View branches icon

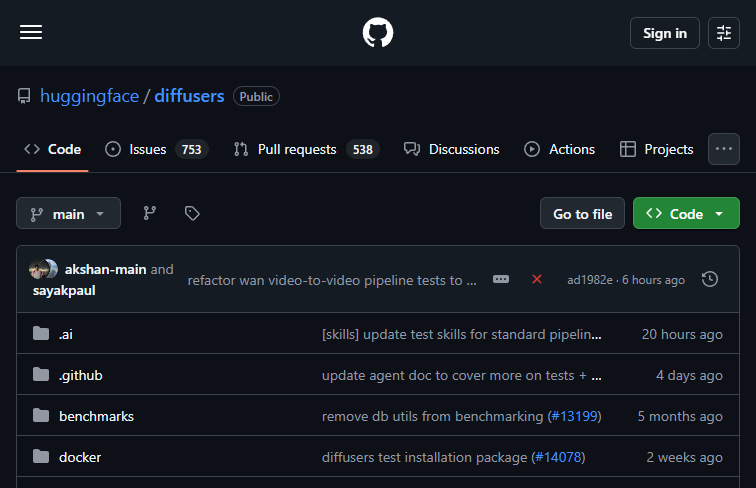point(149,213)
